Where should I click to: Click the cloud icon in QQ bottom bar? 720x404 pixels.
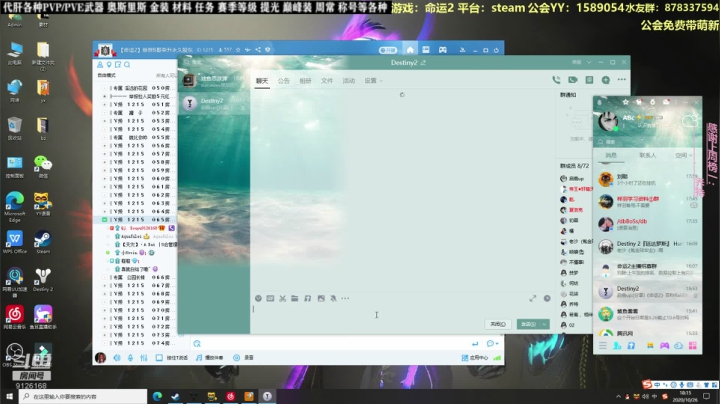pos(678,346)
